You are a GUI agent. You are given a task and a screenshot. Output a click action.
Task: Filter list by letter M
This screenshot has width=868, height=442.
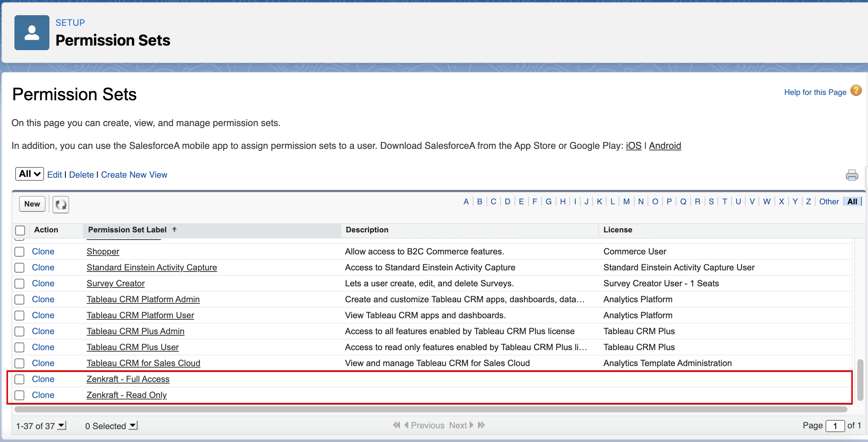(x=626, y=202)
